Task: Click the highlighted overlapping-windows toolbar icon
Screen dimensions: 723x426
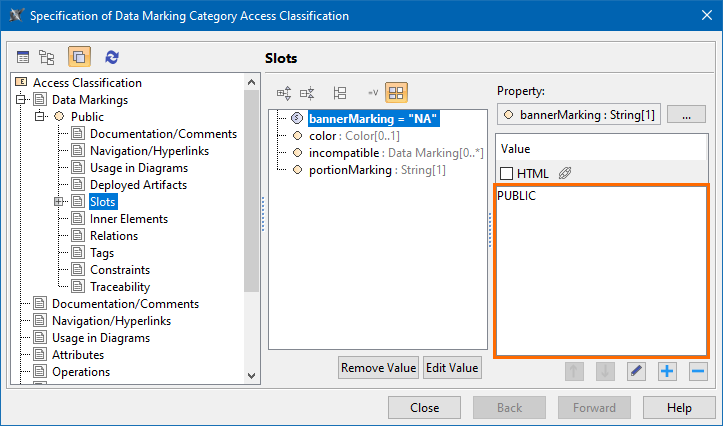Action: pos(79,58)
